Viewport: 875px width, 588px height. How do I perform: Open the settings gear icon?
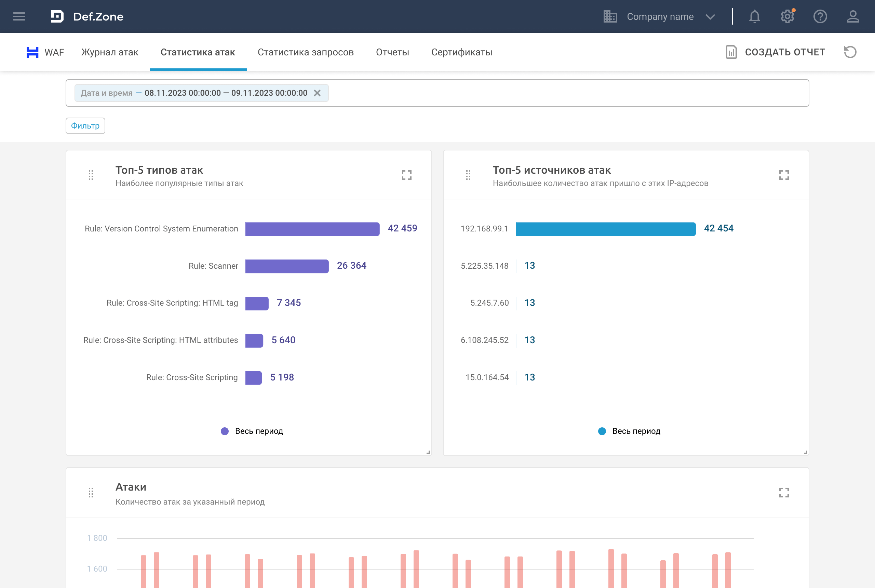[x=787, y=16]
